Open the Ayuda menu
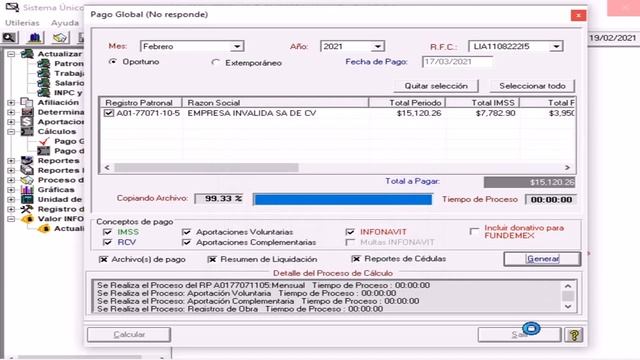 point(64,23)
